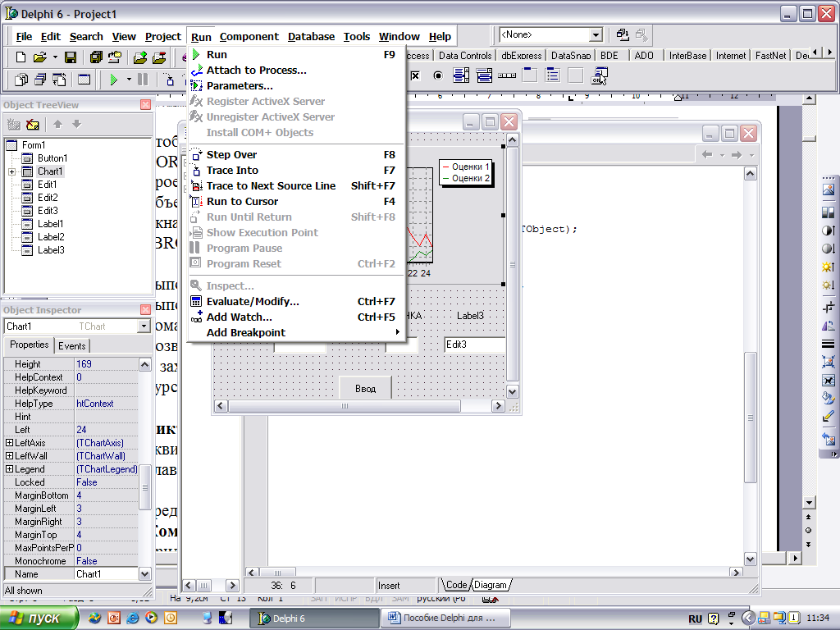
Task: Open the desktop layout <None> combo box
Action: click(x=596, y=34)
